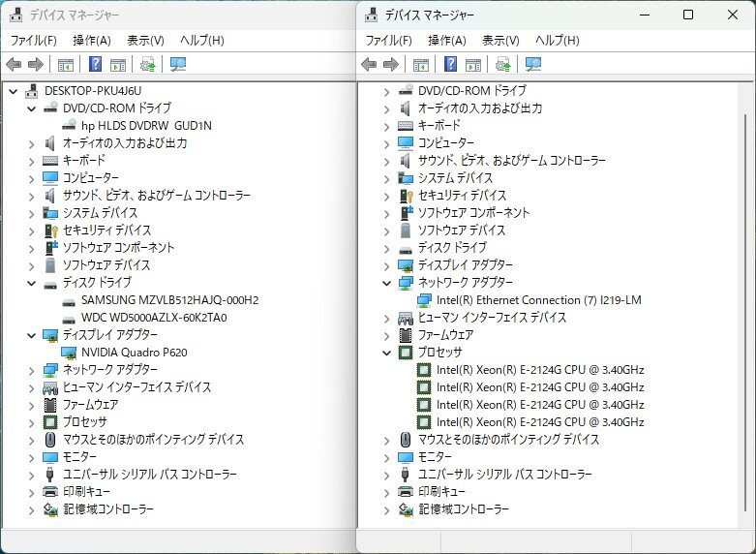Click blue Help icon in left window toolbar
756x554 pixels.
tap(96, 64)
